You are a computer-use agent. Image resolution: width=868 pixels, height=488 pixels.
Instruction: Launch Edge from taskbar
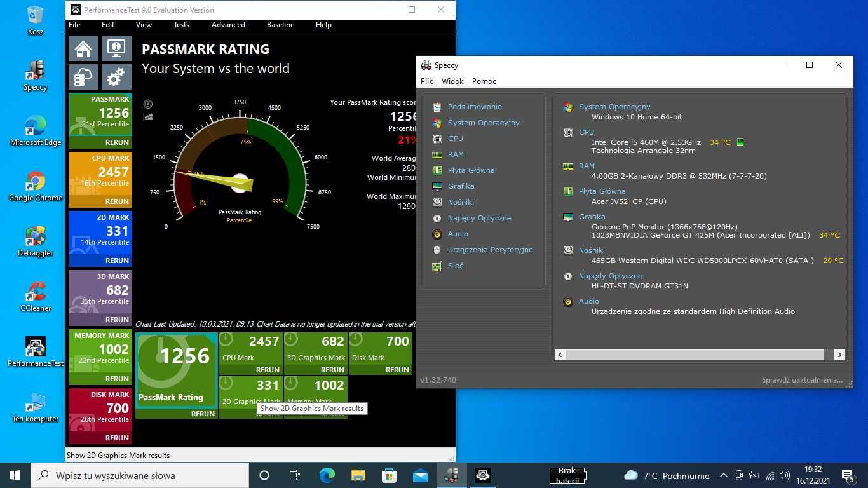[327, 475]
